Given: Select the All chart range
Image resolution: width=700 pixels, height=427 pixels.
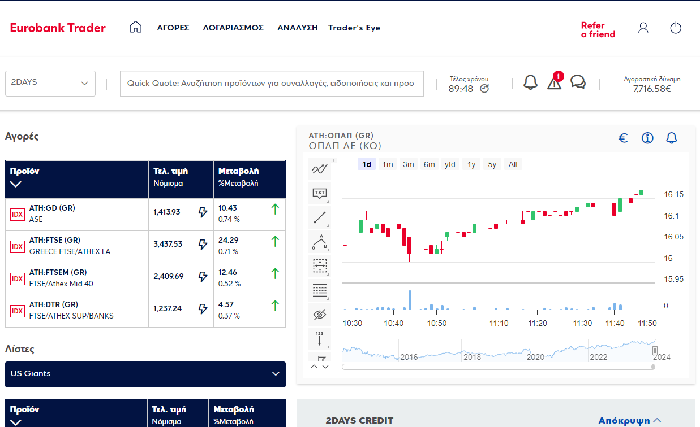Looking at the screenshot, I should click(x=512, y=164).
